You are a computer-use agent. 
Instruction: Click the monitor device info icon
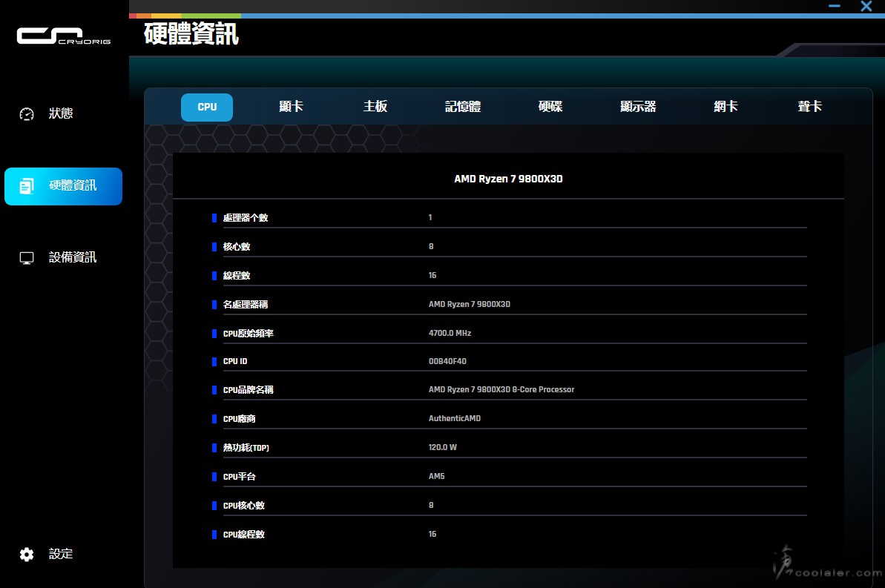pos(27,258)
